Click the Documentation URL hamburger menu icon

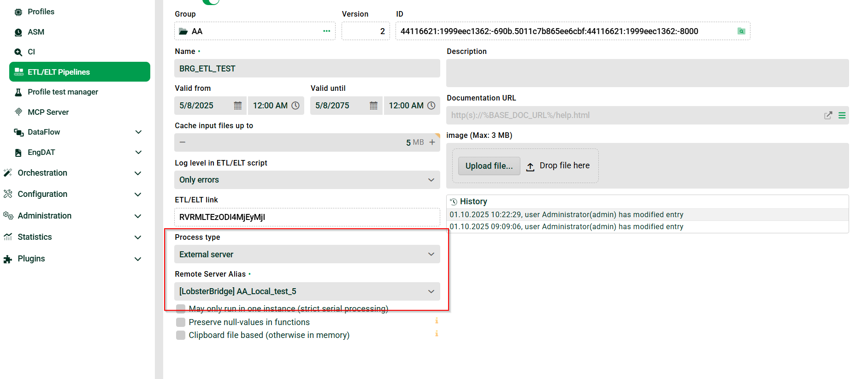(x=842, y=115)
